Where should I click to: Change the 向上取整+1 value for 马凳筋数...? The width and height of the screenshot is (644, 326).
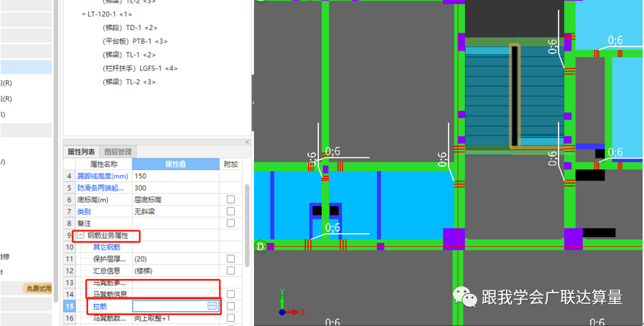pyautogui.click(x=176, y=318)
